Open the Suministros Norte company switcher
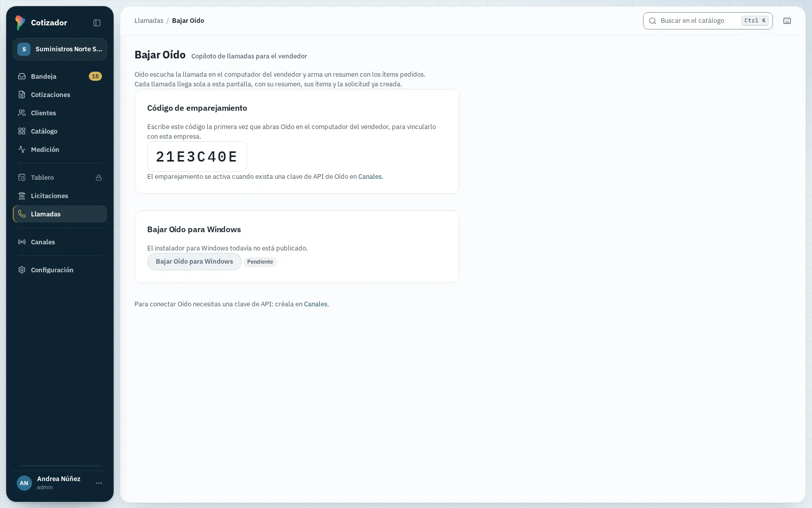812x508 pixels. point(60,49)
